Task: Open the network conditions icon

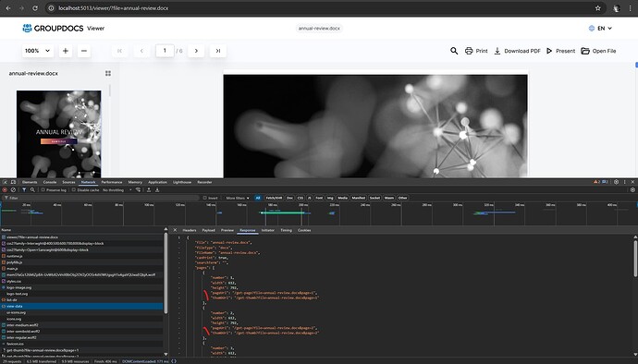Action: pyautogui.click(x=138, y=190)
